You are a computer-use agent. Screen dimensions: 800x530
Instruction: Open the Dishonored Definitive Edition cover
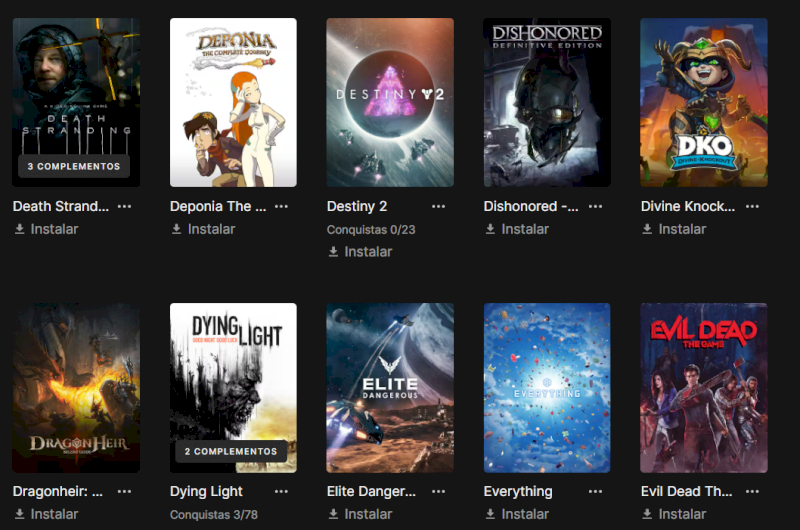click(547, 102)
